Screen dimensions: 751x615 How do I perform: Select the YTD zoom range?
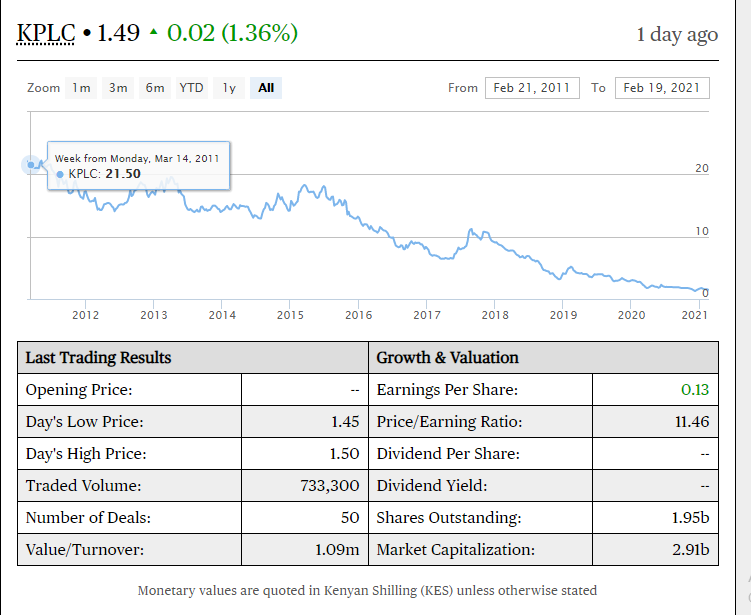(x=192, y=88)
